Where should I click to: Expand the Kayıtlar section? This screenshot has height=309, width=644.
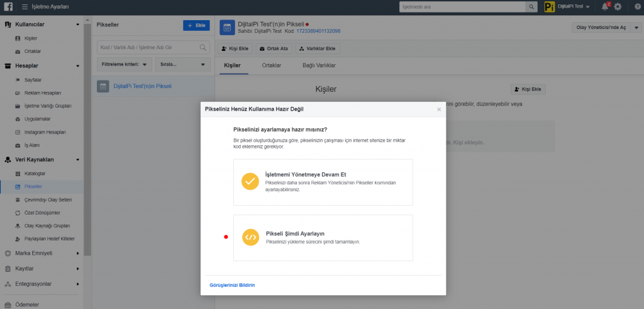click(77, 269)
